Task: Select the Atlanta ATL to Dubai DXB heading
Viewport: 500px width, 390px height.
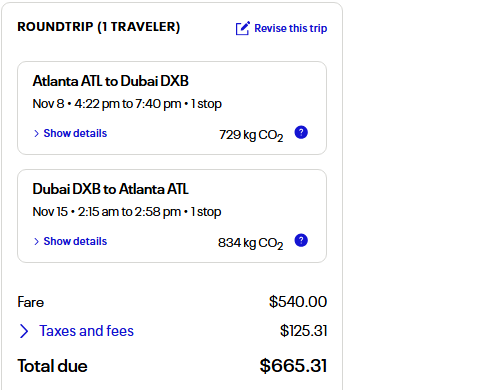Action: coord(110,81)
